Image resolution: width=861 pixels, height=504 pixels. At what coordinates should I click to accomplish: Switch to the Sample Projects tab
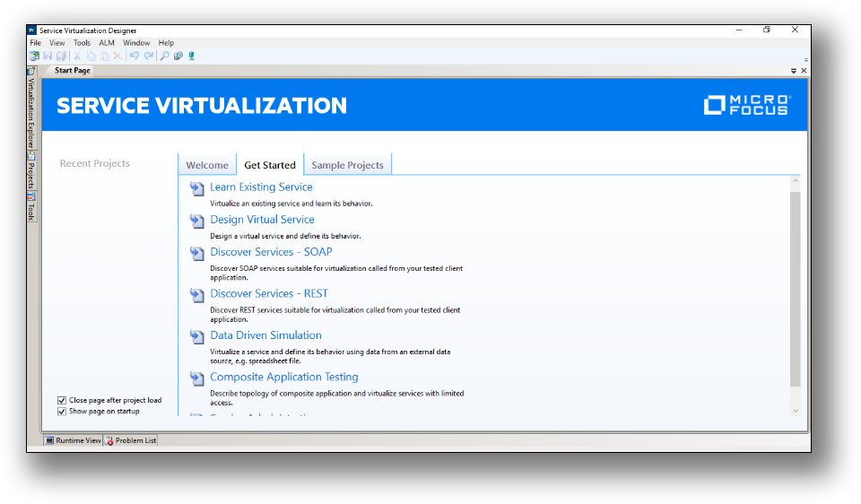[x=348, y=165]
